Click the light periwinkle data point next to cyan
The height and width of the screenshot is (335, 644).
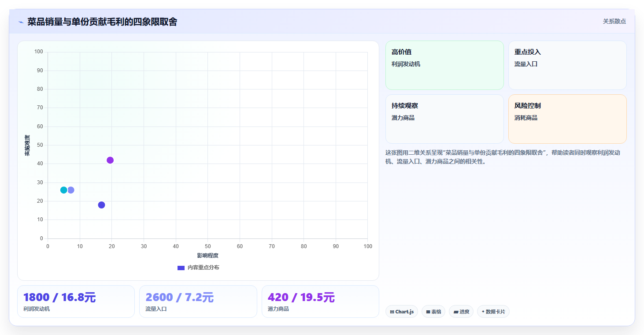point(71,190)
